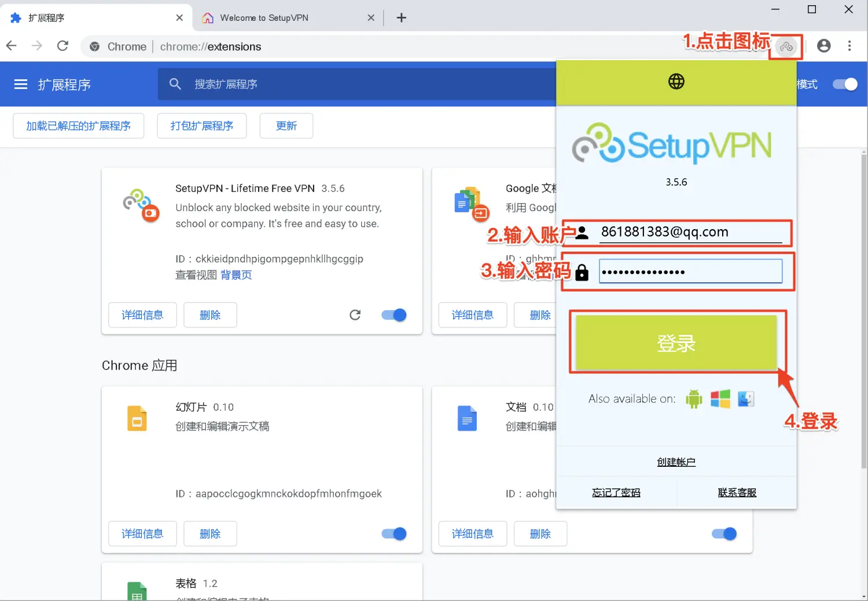Reload the SetupVPN extension with circular arrow
The height and width of the screenshot is (601, 868).
tap(355, 315)
